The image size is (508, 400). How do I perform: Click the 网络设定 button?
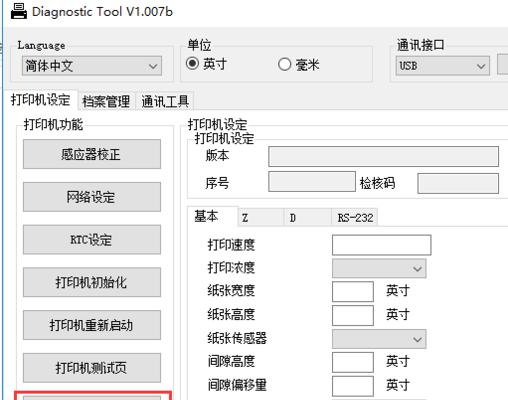92,197
